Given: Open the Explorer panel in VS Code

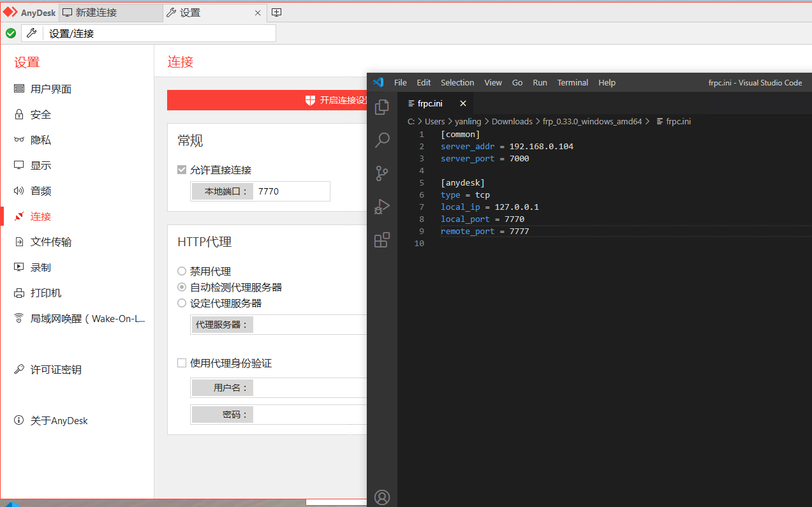Looking at the screenshot, I should [381, 107].
